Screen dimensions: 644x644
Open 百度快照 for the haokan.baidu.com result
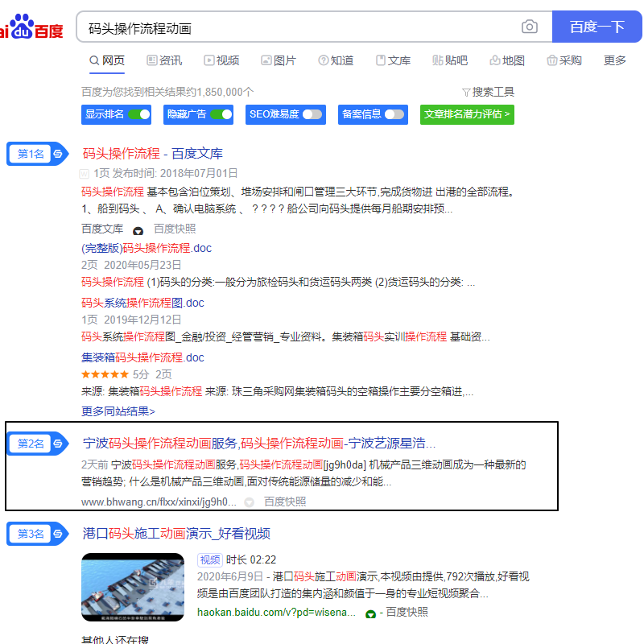click(x=407, y=612)
